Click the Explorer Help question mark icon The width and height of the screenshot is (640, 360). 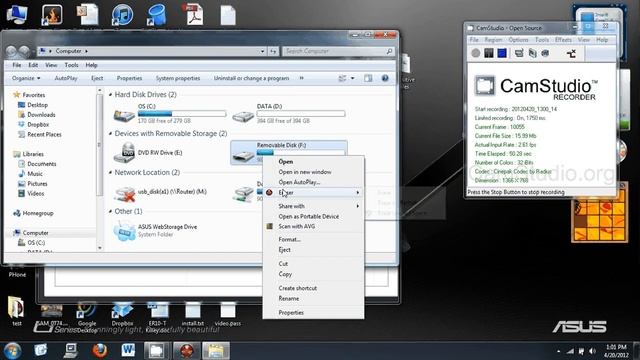384,78
